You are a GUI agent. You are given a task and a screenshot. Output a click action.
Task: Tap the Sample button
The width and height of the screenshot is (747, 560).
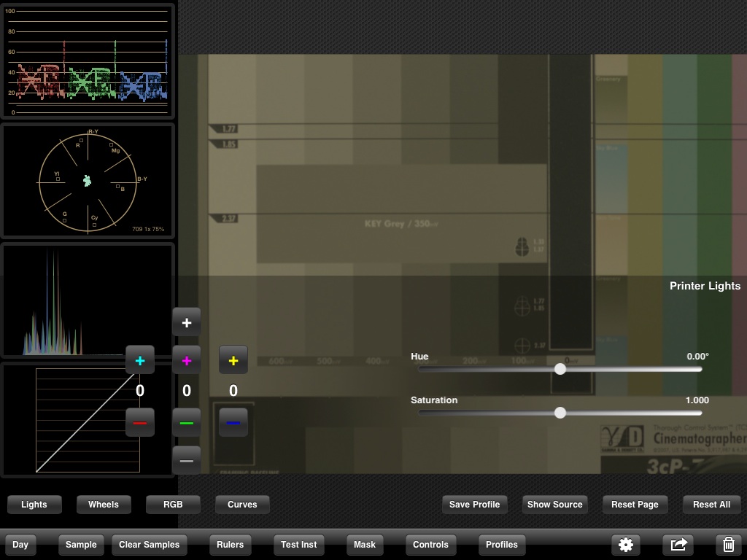pyautogui.click(x=81, y=544)
